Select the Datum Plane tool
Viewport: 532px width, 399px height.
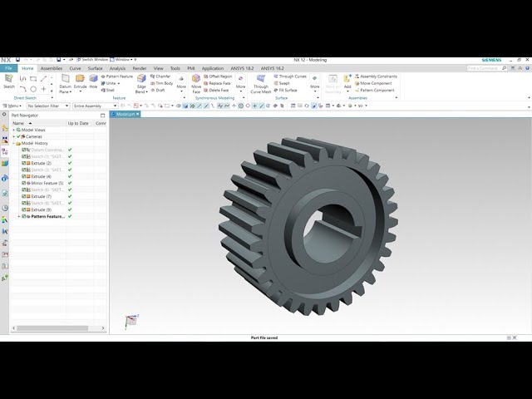tap(65, 84)
